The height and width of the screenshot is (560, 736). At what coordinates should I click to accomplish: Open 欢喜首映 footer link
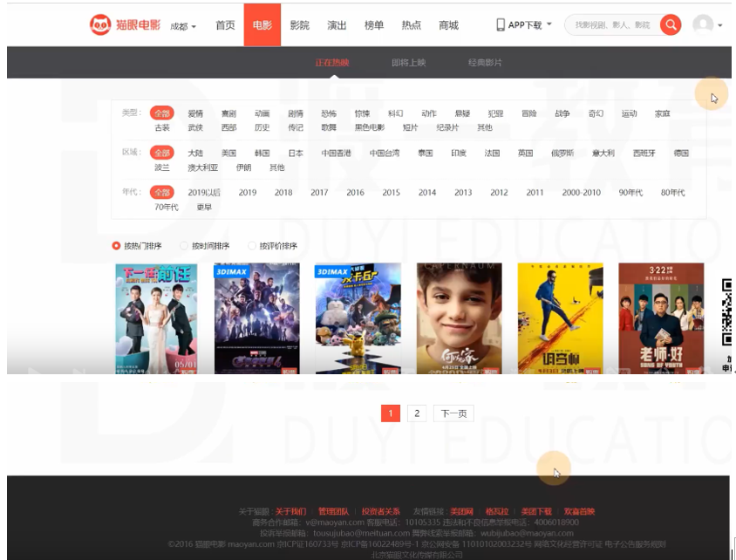click(x=579, y=511)
